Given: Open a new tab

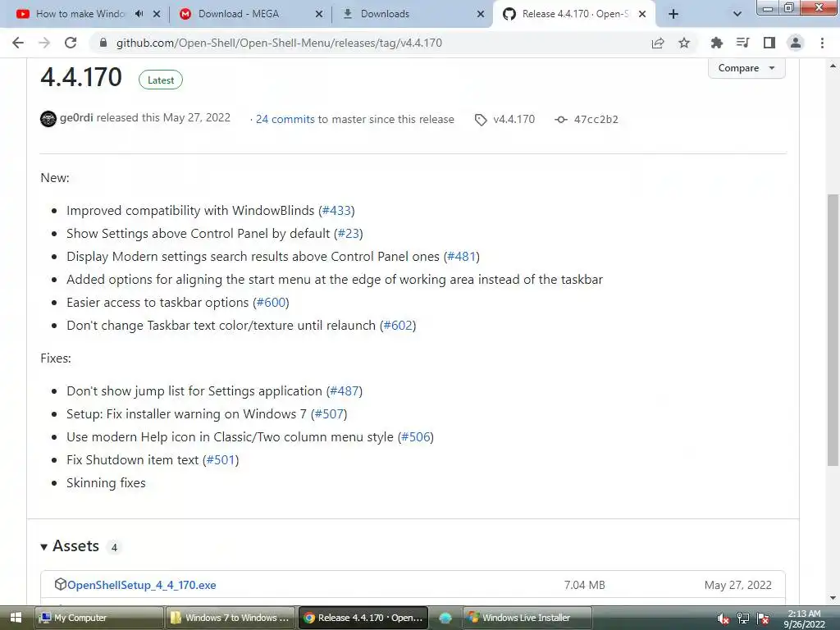Looking at the screenshot, I should [x=673, y=14].
